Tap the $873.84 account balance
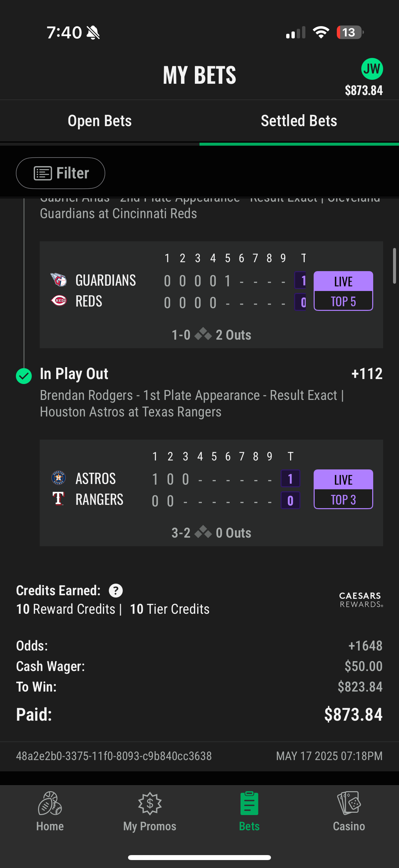 tap(364, 90)
